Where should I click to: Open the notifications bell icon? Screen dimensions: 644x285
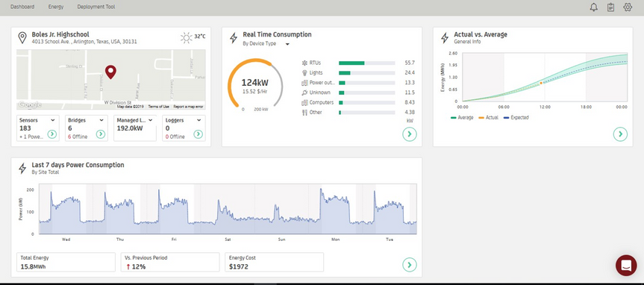click(593, 7)
